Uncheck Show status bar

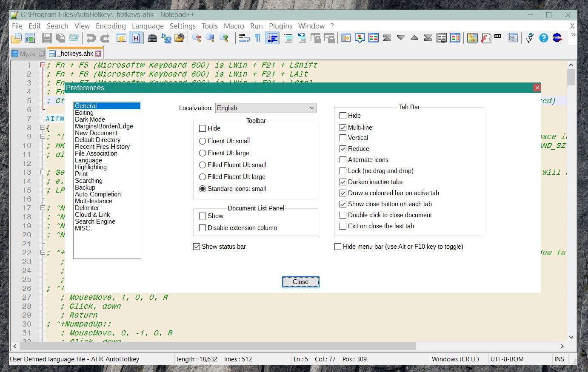click(x=197, y=247)
